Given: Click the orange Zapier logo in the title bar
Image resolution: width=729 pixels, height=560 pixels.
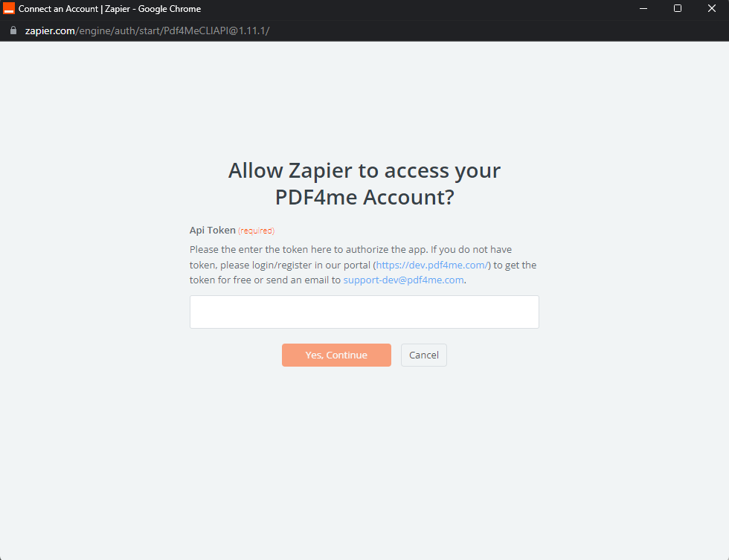Looking at the screenshot, I should (8, 8).
